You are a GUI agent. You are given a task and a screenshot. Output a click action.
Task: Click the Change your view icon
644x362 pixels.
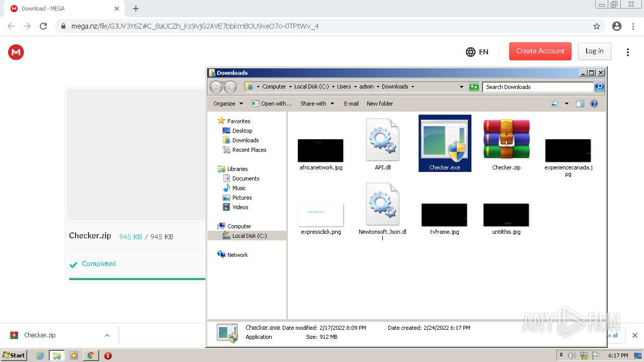(554, 104)
